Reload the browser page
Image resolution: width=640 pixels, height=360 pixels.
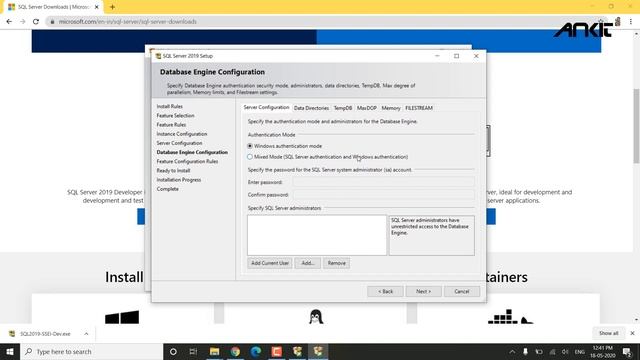(x=36, y=22)
